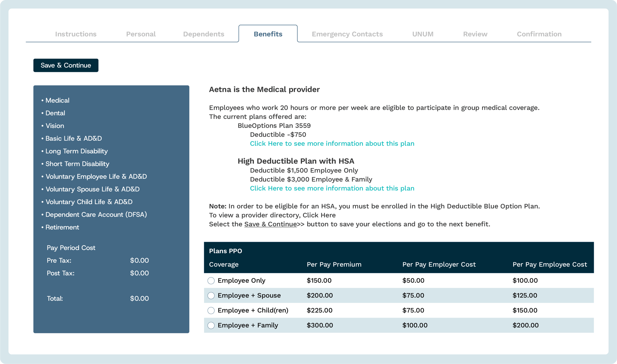Go to the Dependents tab
This screenshot has height=364, width=617.
204,34
